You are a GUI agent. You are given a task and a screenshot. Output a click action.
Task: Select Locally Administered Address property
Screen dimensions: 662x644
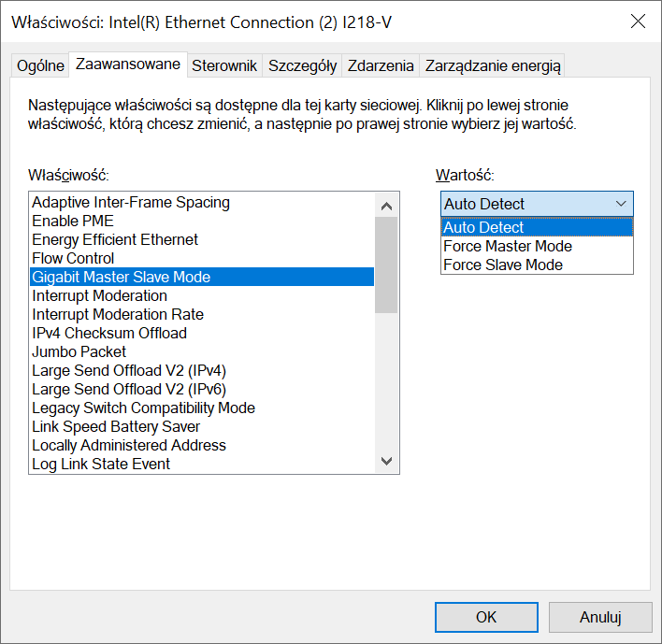click(128, 445)
